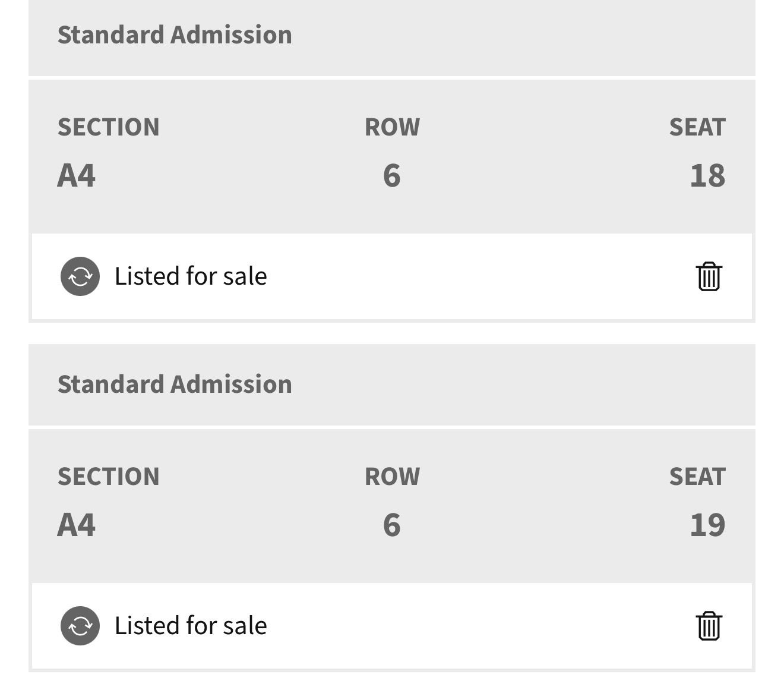Tap seat number 18
Screen dimensions: 784x690
tap(707, 176)
